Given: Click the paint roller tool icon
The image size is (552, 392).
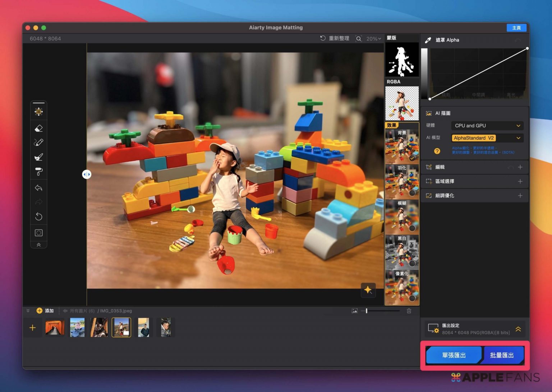Looking at the screenshot, I should point(39,172).
